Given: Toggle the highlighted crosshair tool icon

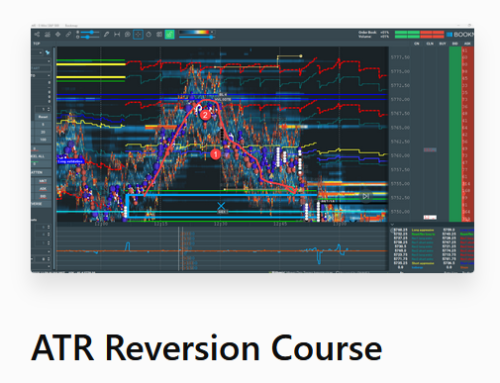Looking at the screenshot, I should click(x=138, y=34).
